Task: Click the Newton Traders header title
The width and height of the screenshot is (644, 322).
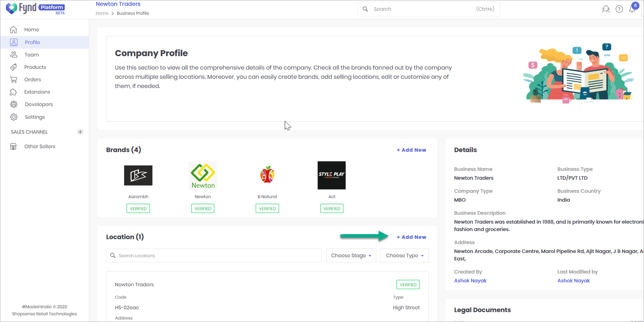Action: 118,4
